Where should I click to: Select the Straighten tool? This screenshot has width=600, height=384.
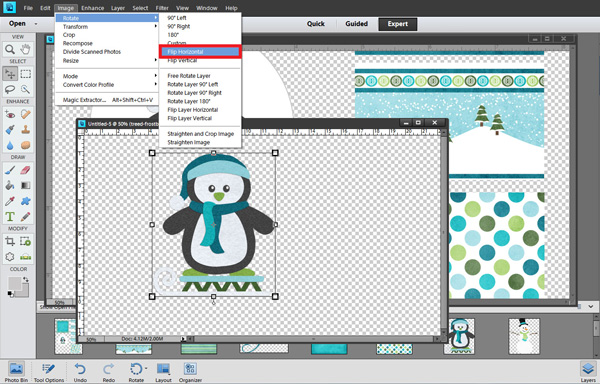(26, 257)
